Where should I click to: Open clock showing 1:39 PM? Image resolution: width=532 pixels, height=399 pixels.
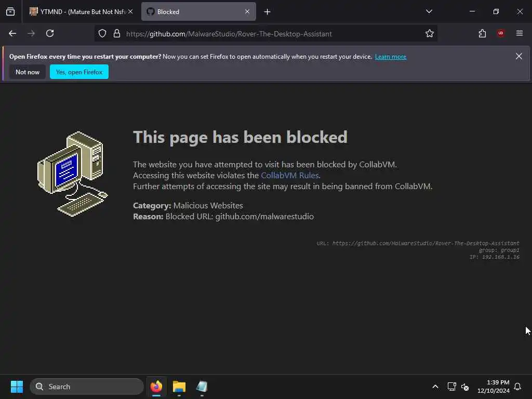(494, 387)
